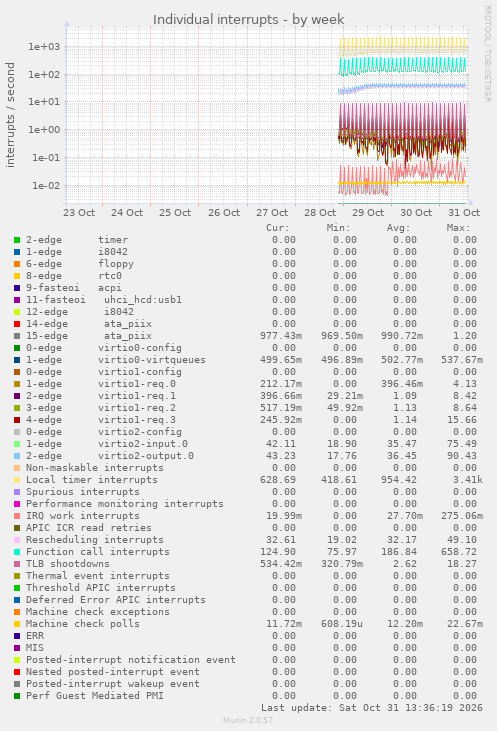Click the Machine check exceptions label
Image resolution: width=497 pixels, height=731 pixels.
[x=98, y=612]
